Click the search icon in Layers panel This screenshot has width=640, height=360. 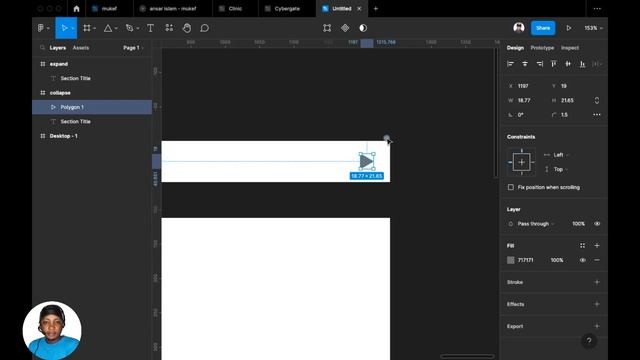[x=42, y=48]
